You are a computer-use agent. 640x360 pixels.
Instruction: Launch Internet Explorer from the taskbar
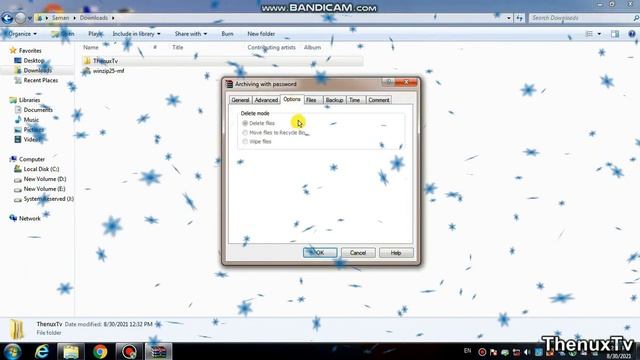point(42,351)
